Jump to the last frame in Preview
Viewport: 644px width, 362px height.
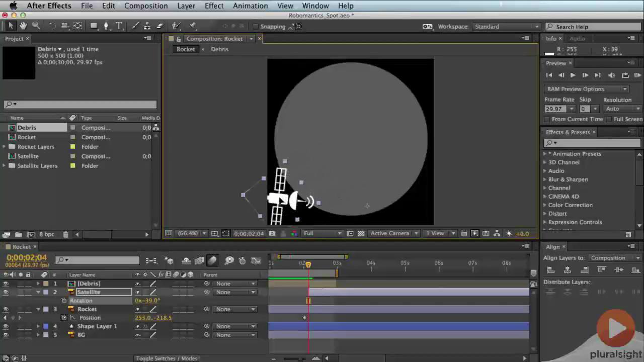[x=597, y=75]
